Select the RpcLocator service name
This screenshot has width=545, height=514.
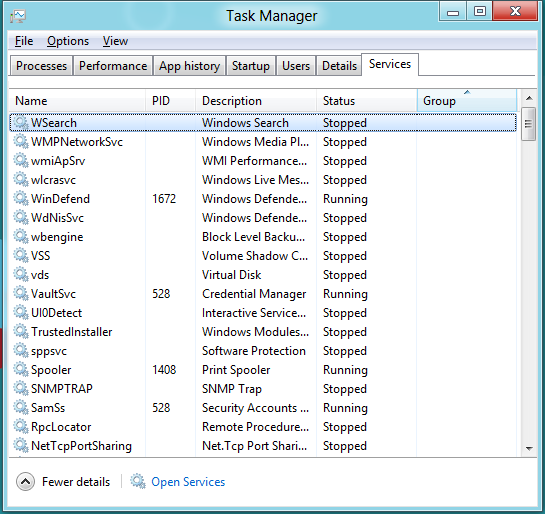coord(61,427)
